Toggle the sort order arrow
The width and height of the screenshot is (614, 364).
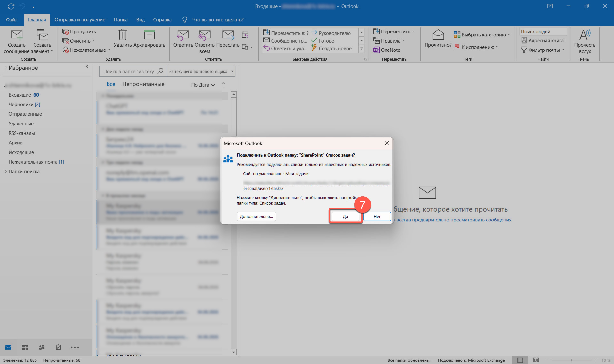tap(223, 85)
